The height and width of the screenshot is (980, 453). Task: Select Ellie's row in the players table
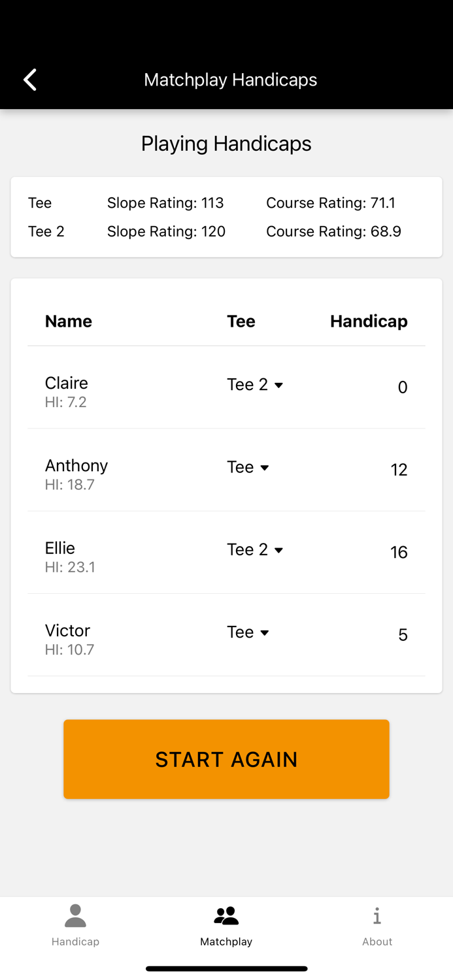pyautogui.click(x=226, y=552)
